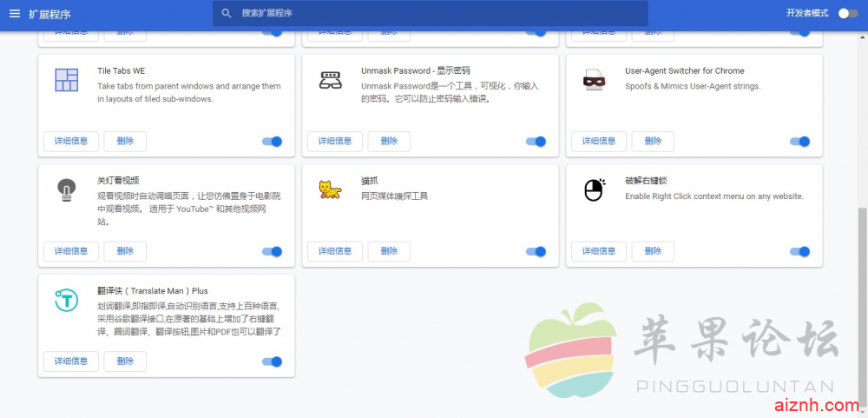Click the User-Agent Switcher masked face icon

click(594, 80)
